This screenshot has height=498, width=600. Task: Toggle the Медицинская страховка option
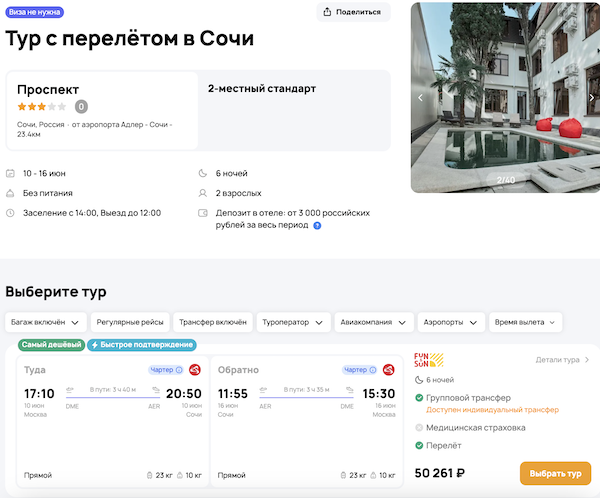419,427
